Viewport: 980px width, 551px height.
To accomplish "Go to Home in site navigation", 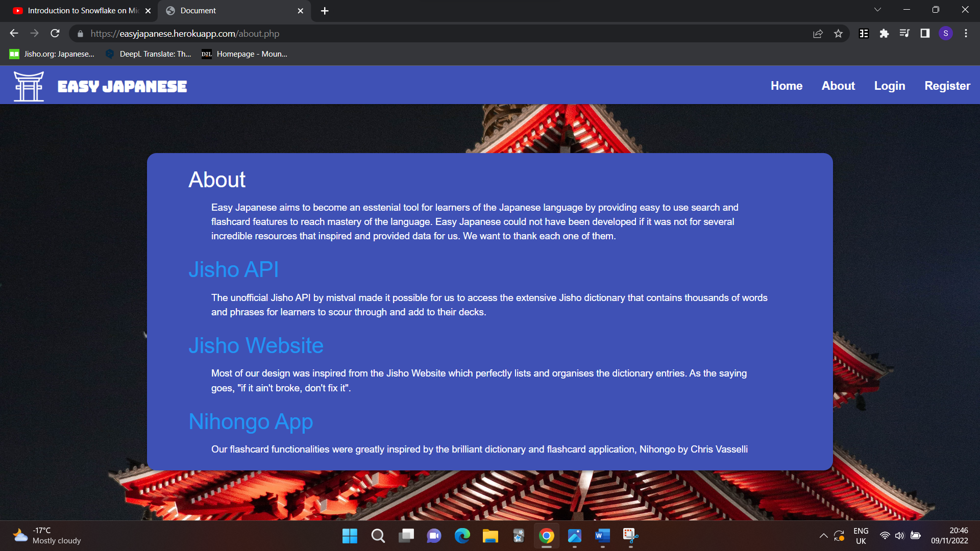I will click(x=787, y=86).
